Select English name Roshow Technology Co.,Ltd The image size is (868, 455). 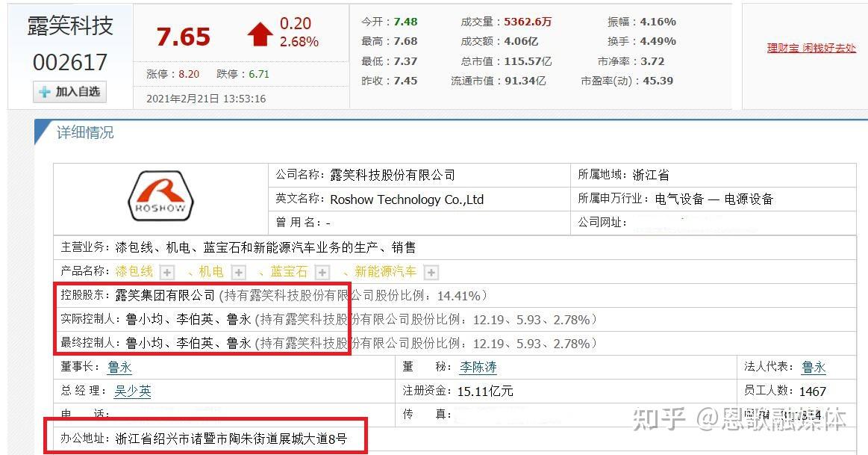(407, 199)
